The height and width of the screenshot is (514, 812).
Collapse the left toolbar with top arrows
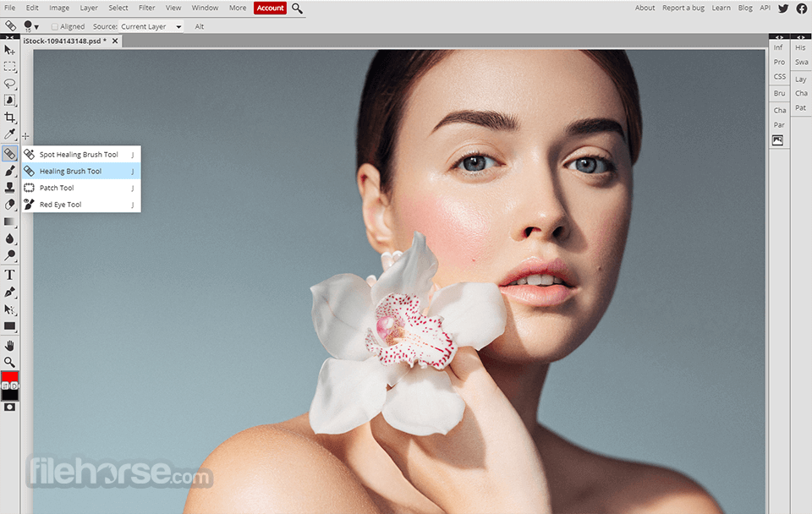point(10,37)
